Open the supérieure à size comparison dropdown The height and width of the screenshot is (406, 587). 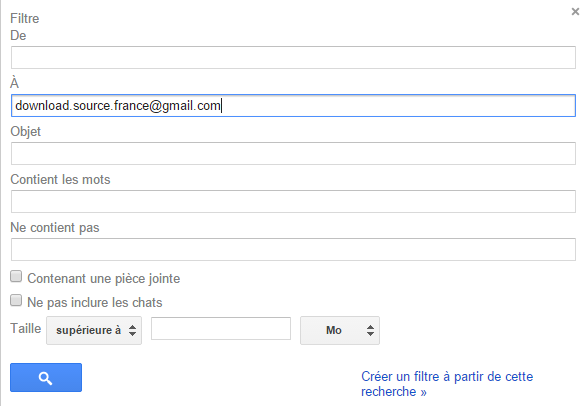[94, 330]
